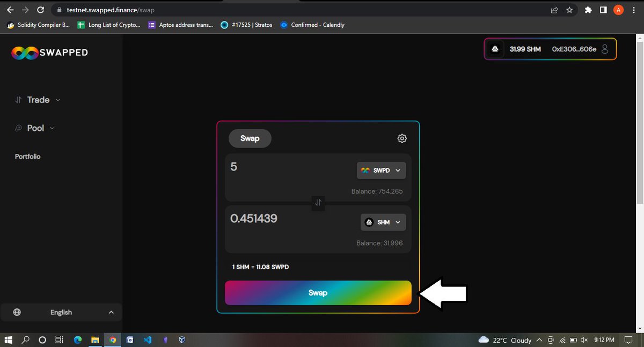Screen dimensions: 644x347
Task: Open weather widget 22°C Cloudy
Action: (x=504, y=340)
